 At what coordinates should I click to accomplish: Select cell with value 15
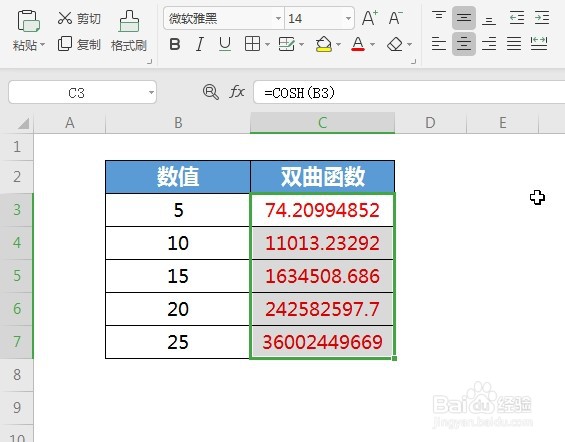point(178,276)
